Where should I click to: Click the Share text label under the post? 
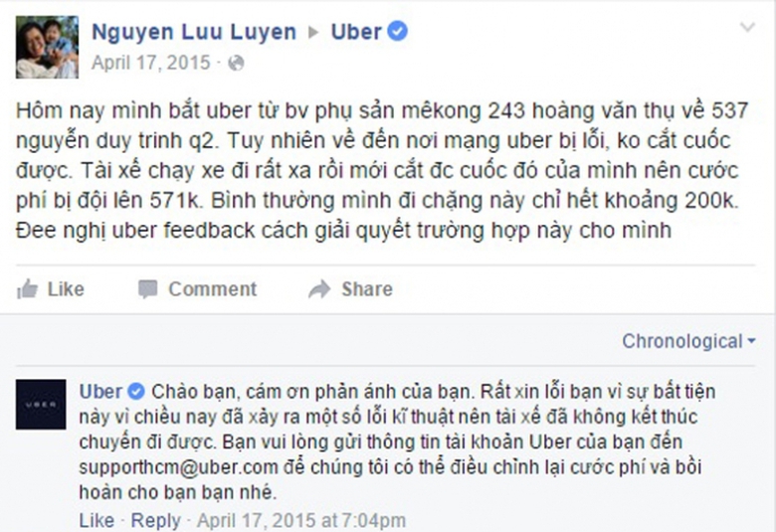[x=367, y=289]
